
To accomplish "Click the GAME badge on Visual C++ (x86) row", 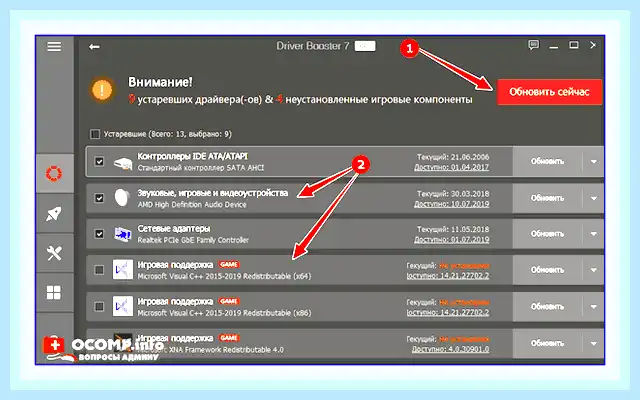I will tap(229, 301).
